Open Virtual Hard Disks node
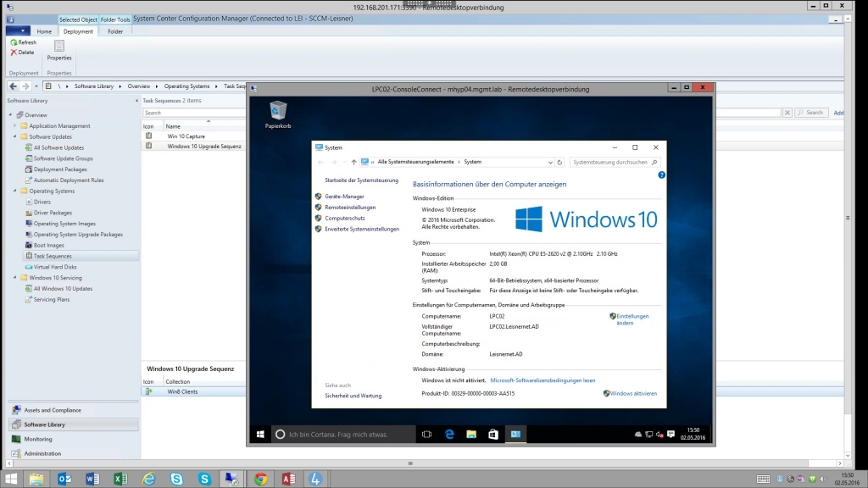This screenshot has width=868, height=488. click(x=50, y=267)
